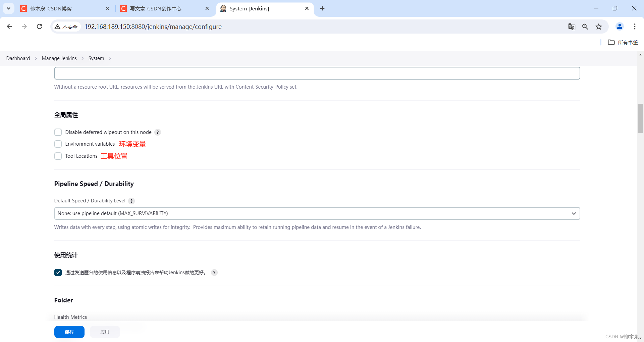This screenshot has width=644, height=342.
Task: Open the browser profile avatar
Action: point(620,27)
